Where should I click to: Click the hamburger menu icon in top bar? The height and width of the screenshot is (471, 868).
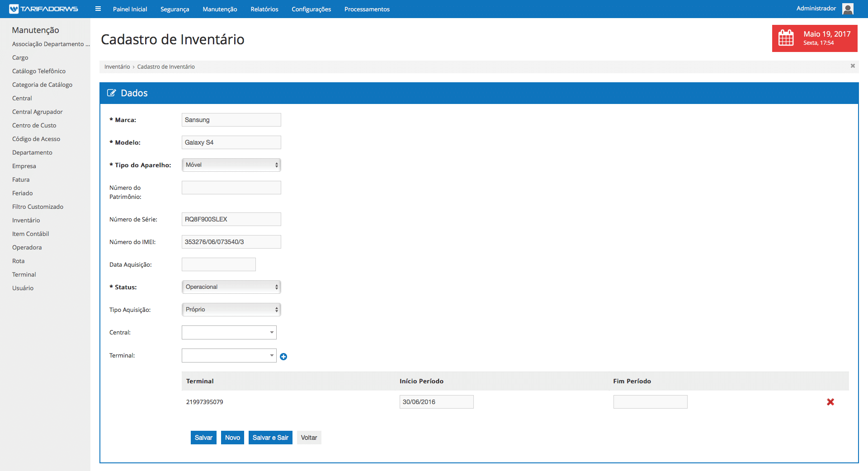98,9
